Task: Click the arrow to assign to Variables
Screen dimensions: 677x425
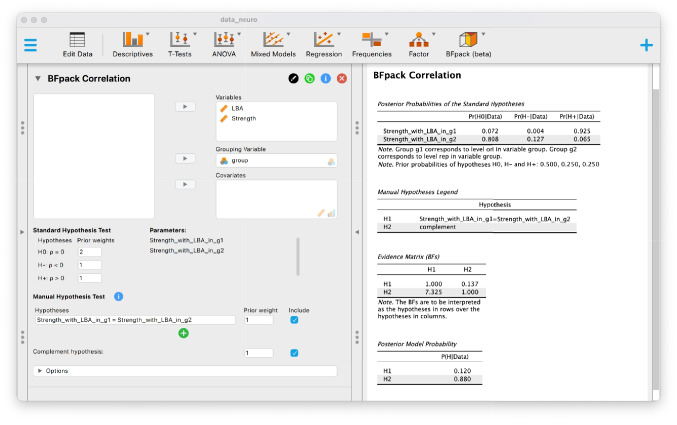Action: (185, 107)
